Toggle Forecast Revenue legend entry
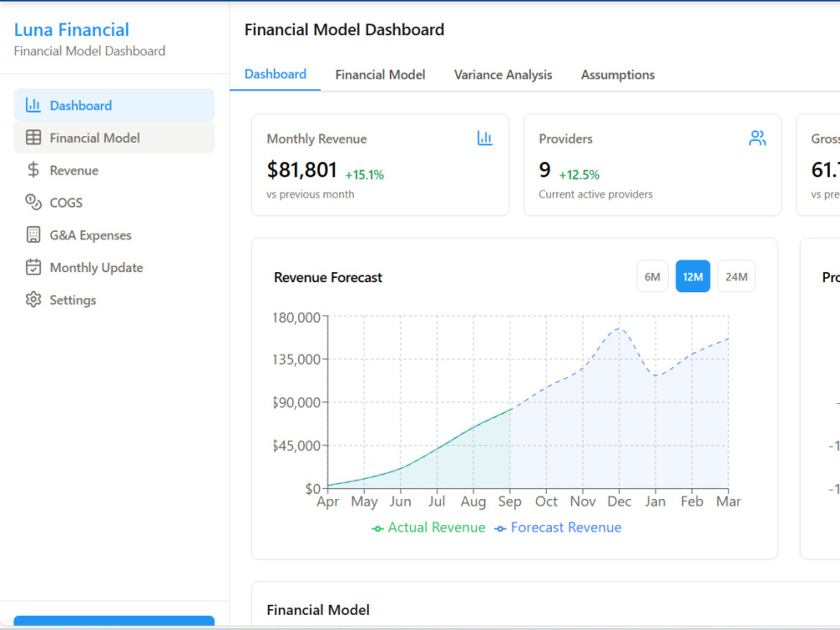 click(x=559, y=528)
